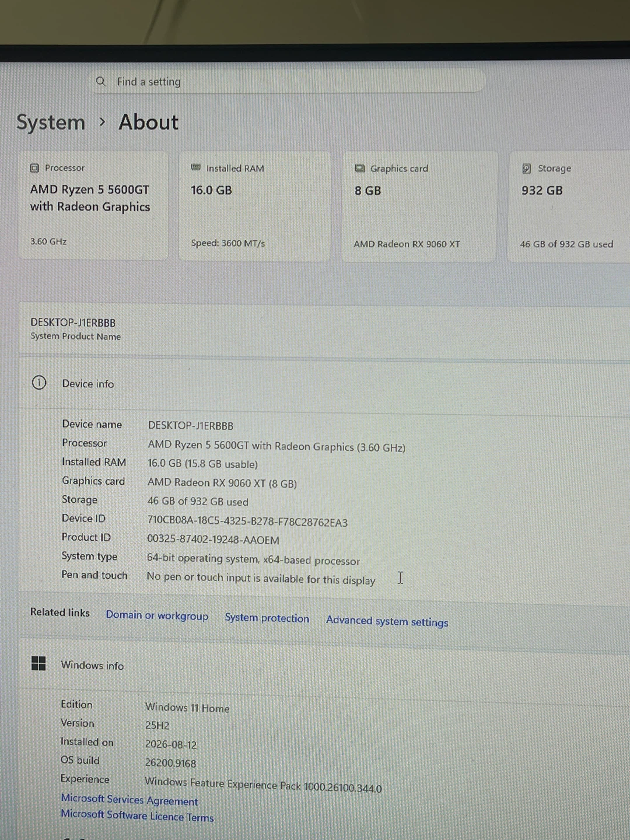The image size is (630, 840).
Task: Click the Related links label
Action: pyautogui.click(x=60, y=612)
